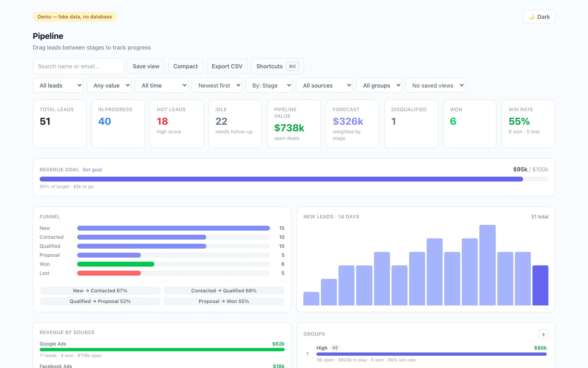
Task: Open the Newest first sort dropdown
Action: coord(217,85)
